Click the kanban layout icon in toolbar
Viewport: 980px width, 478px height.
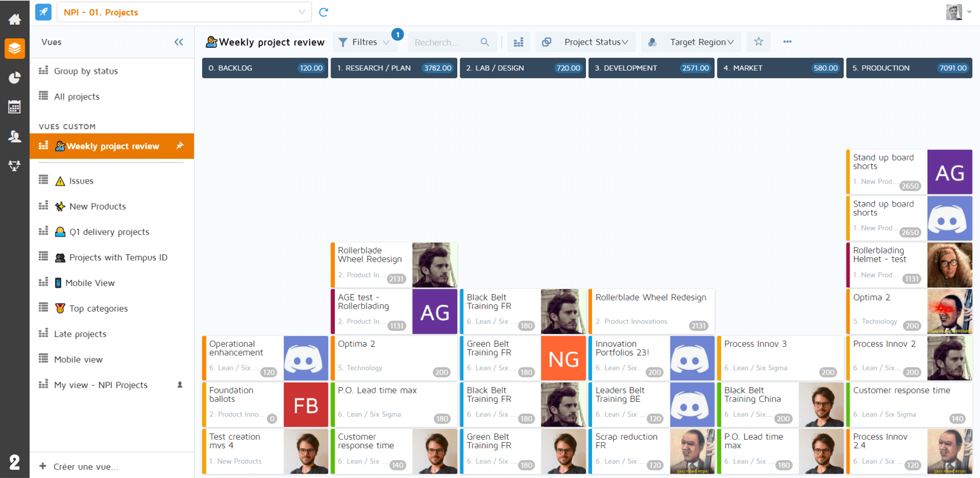(x=518, y=42)
